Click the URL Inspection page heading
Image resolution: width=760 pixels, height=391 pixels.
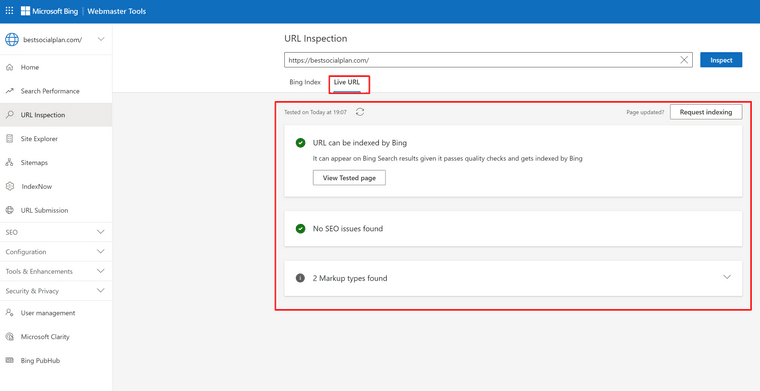(316, 38)
